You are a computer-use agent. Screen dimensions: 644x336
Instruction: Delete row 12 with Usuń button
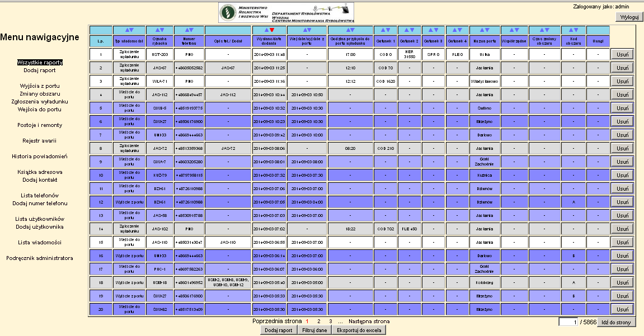point(622,202)
